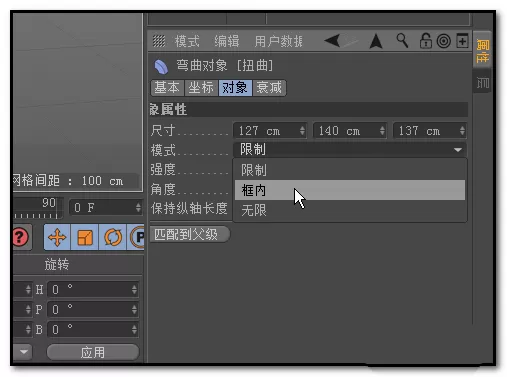Click the 尺寸 label
The width and height of the screenshot is (507, 377).
tap(163, 130)
